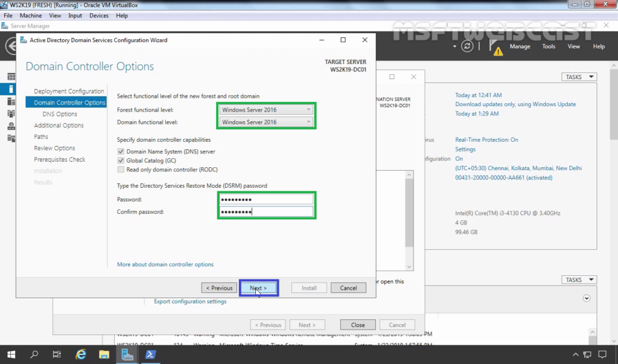Click Download updates only, using Windows Update link
The height and width of the screenshot is (364, 618).
(x=515, y=104)
